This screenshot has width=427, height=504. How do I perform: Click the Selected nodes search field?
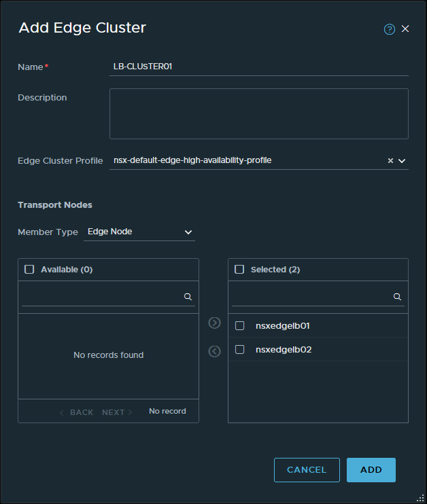[x=311, y=297]
